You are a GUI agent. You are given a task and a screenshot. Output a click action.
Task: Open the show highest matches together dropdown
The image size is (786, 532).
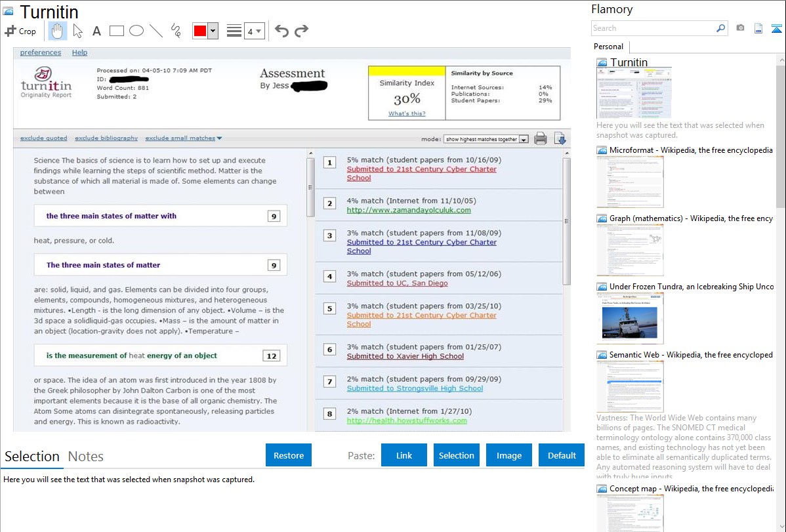tap(486, 139)
